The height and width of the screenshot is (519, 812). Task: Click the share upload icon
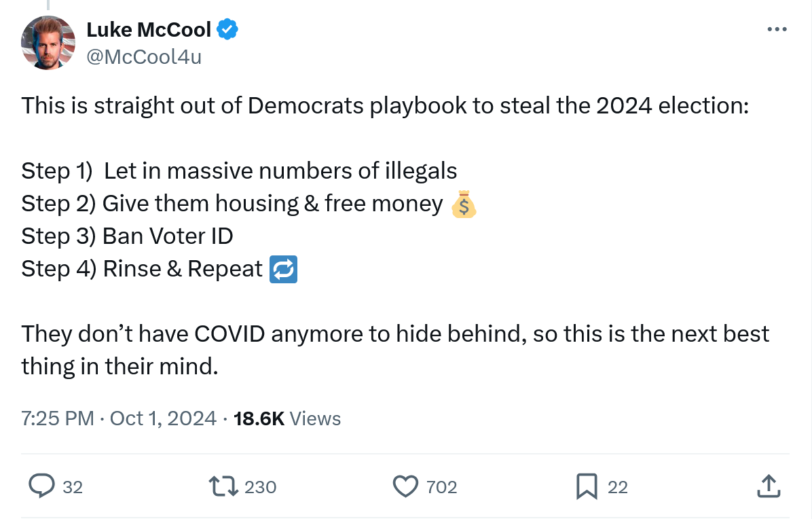pyautogui.click(x=767, y=486)
